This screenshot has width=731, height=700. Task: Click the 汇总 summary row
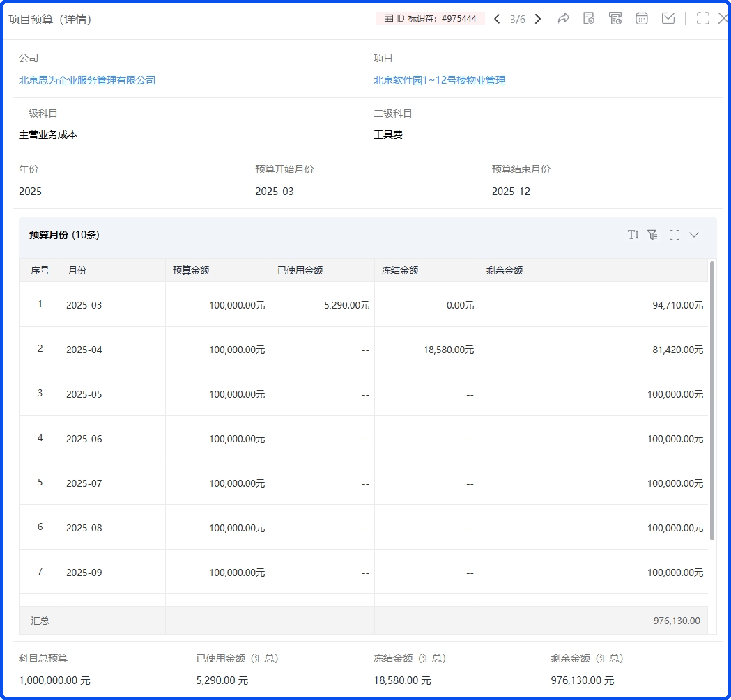click(40, 620)
